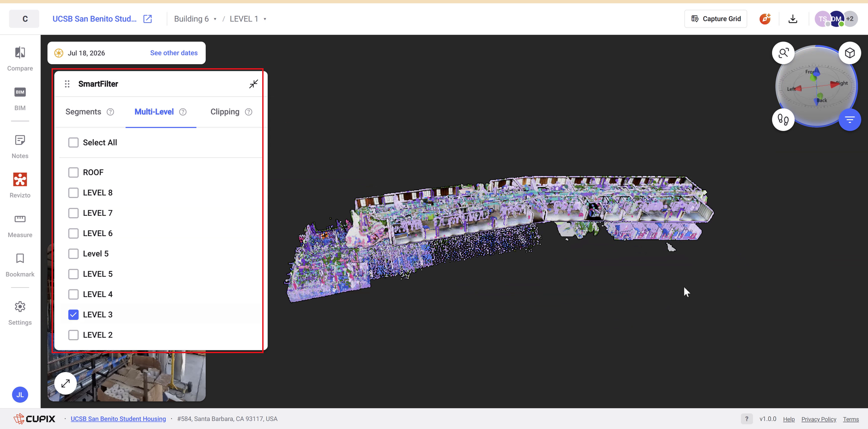
Task: Select the Multi-Level tab
Action: pos(154,112)
